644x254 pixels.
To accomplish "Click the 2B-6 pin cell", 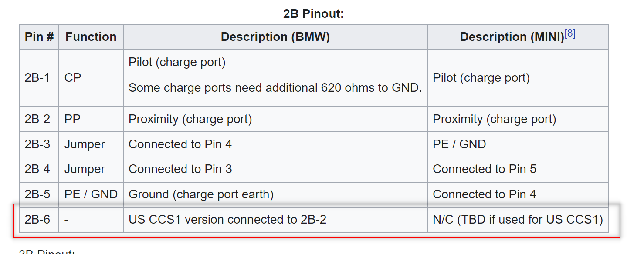I will (x=37, y=220).
